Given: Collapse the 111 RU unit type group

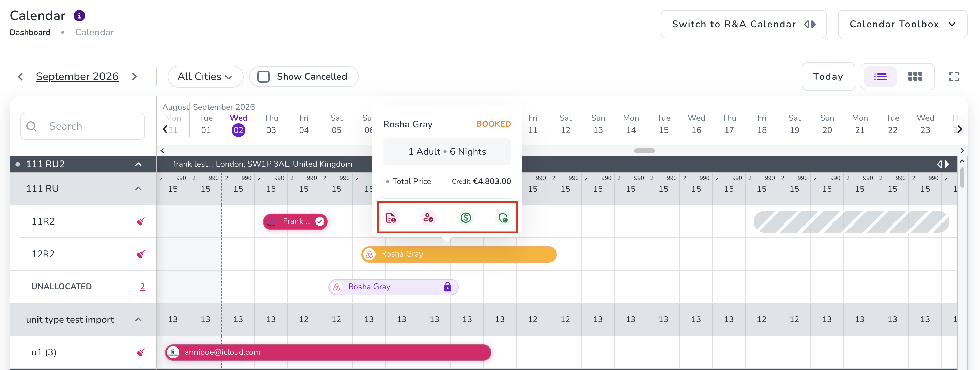Looking at the screenshot, I should pos(138,189).
